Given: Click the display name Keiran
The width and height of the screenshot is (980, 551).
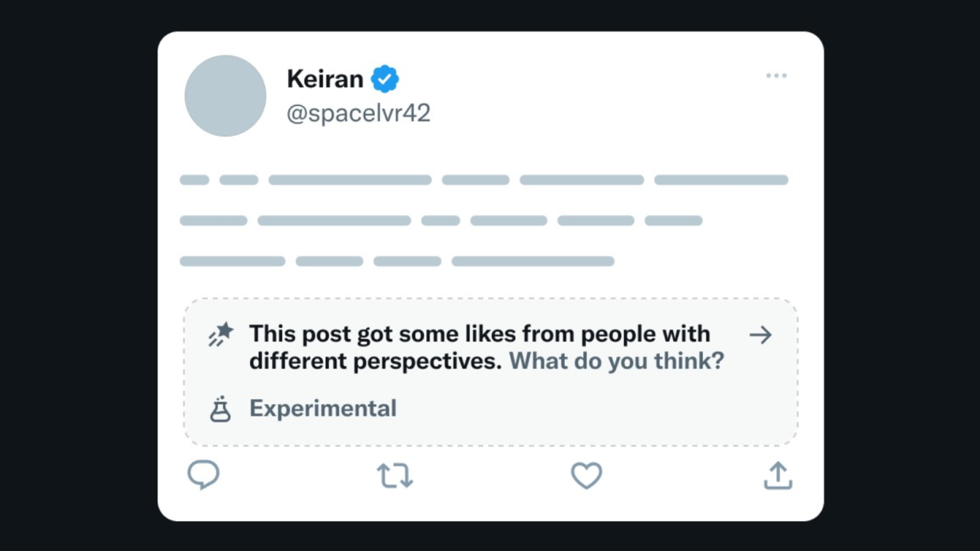Looking at the screenshot, I should coord(324,79).
